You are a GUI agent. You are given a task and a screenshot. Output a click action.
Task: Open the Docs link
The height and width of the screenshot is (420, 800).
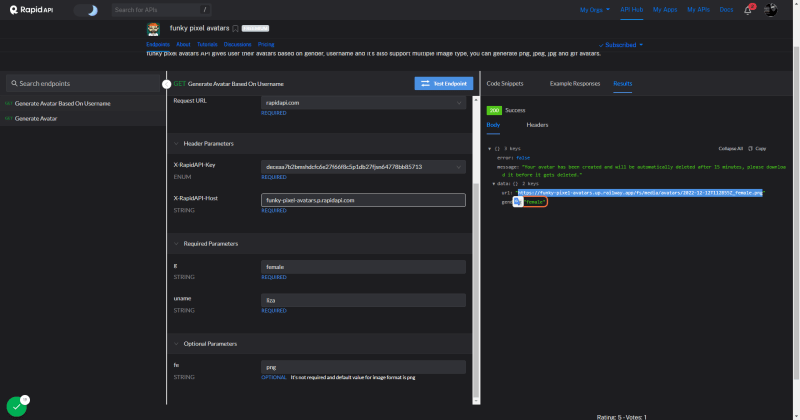tap(726, 10)
